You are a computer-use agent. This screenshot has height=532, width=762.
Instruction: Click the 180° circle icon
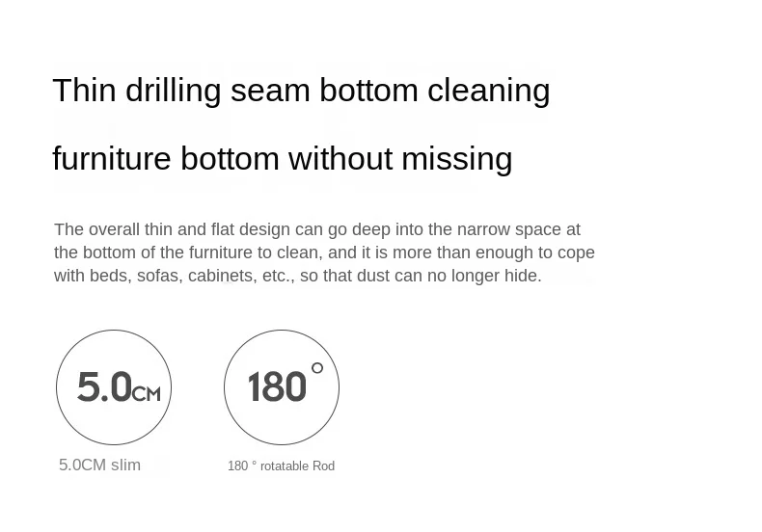(282, 387)
